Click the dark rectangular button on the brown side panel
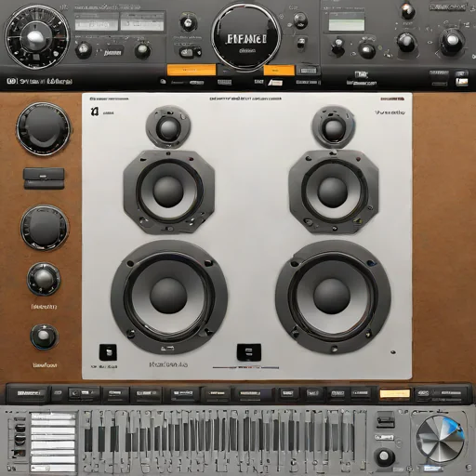476x476 pixels. point(44,178)
